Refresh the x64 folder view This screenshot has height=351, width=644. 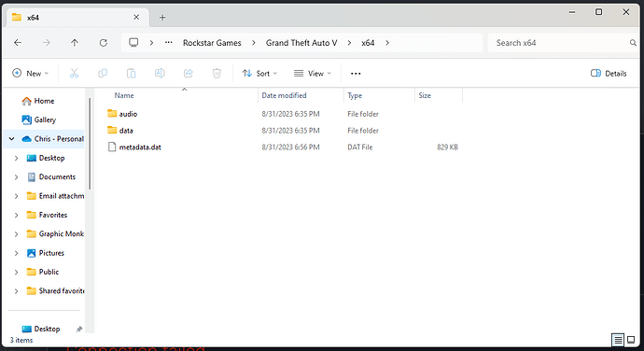103,43
